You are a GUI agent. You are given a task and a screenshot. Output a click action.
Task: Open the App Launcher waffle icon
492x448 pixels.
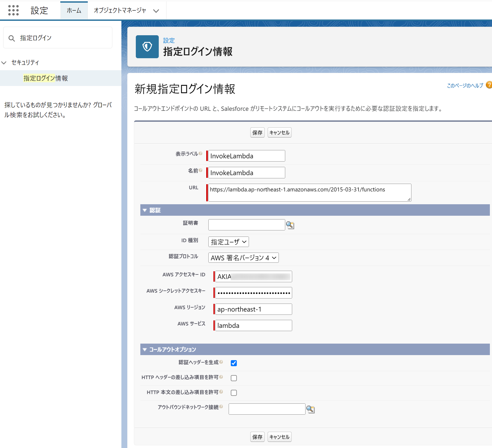click(13, 10)
